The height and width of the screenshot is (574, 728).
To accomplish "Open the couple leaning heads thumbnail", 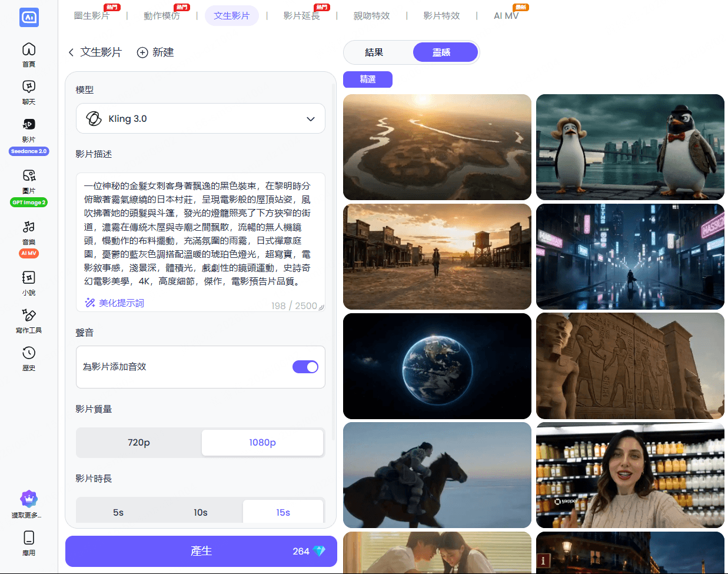I will point(437,552).
